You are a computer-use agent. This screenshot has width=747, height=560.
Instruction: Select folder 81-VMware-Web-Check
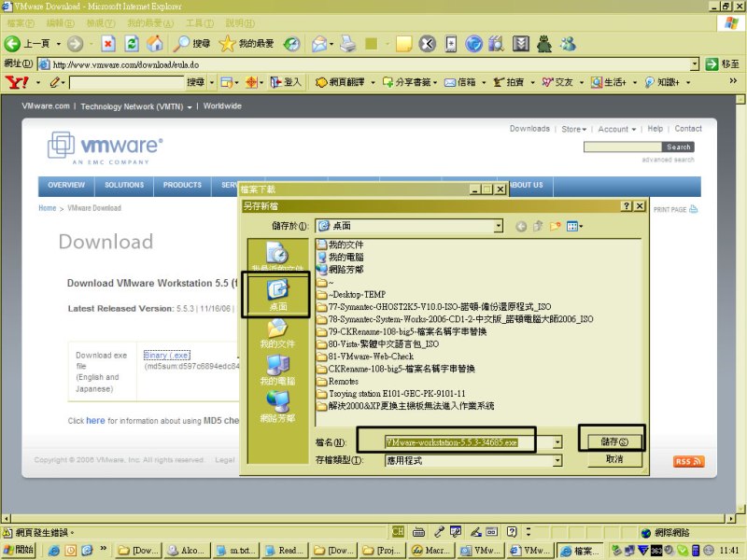click(365, 357)
